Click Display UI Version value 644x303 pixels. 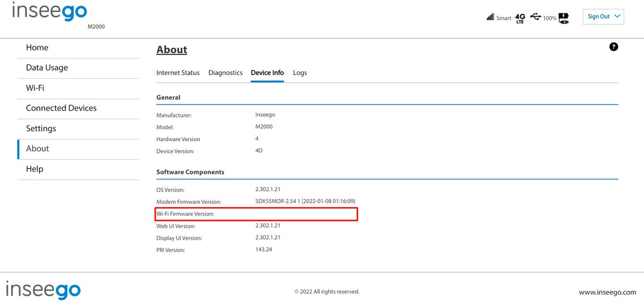tap(268, 237)
